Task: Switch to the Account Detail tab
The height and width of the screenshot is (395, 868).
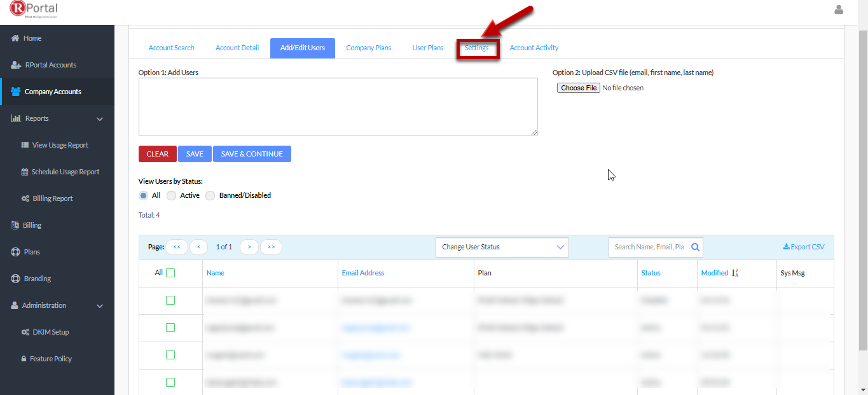Action: (237, 48)
